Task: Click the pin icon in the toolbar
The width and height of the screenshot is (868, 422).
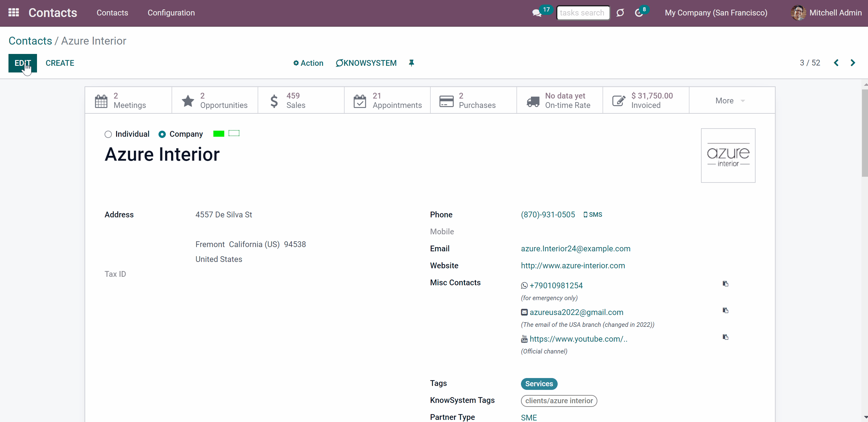Action: [x=412, y=63]
